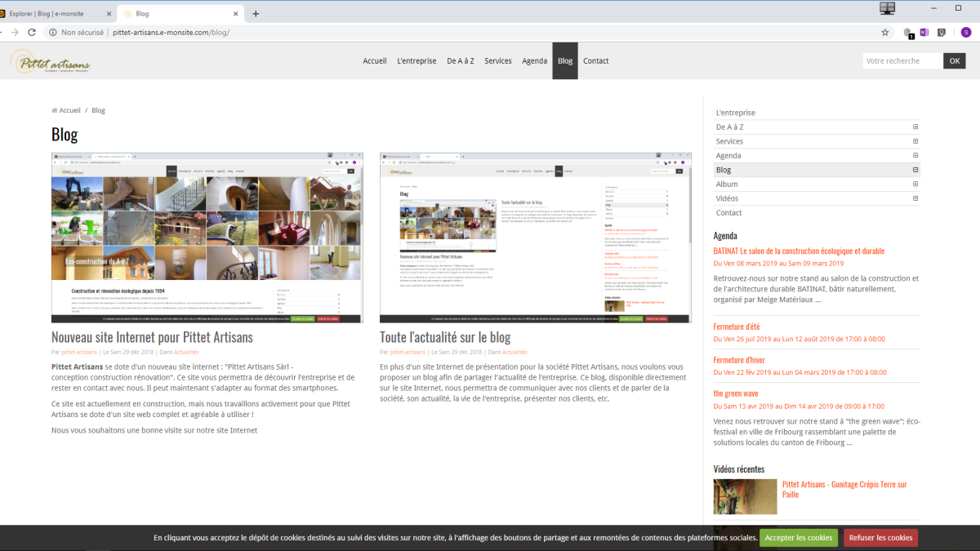
Task: Open the BATINAT salon agenda event
Action: tap(799, 251)
